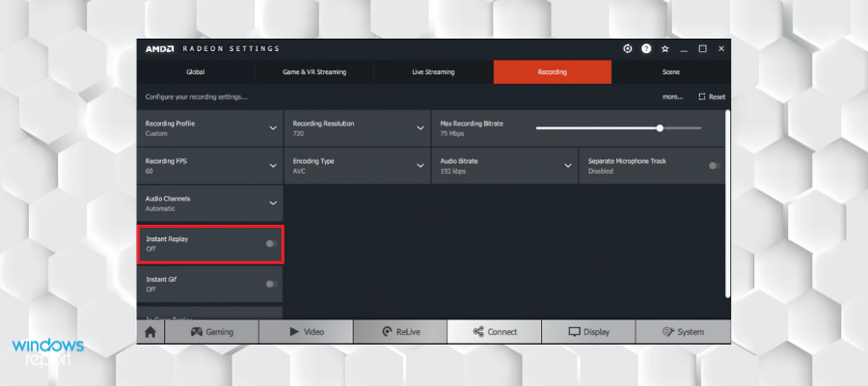868x386 pixels.
Task: Click the 75 Mbps bitrate value text
Action: [x=452, y=133]
